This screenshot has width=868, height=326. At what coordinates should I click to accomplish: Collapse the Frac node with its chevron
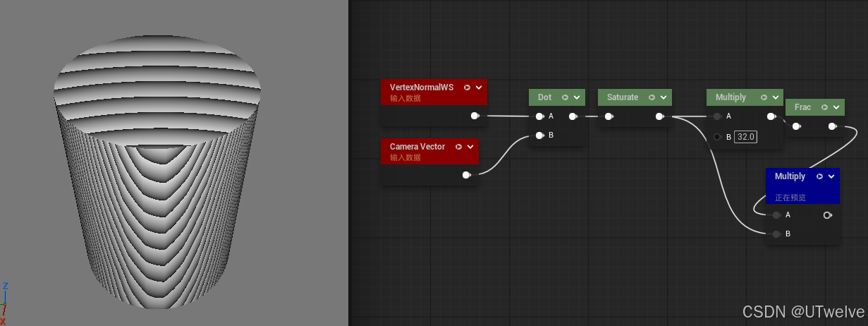(x=836, y=107)
